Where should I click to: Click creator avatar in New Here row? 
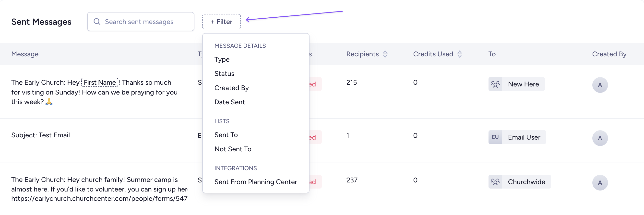click(x=600, y=85)
